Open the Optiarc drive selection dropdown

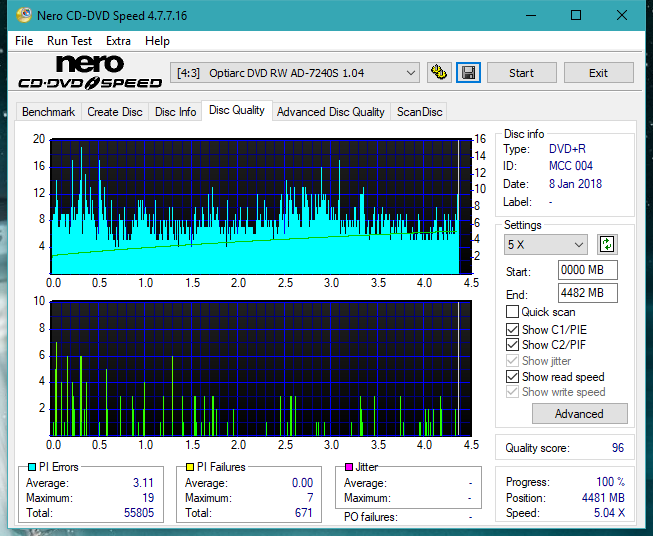pyautogui.click(x=295, y=73)
